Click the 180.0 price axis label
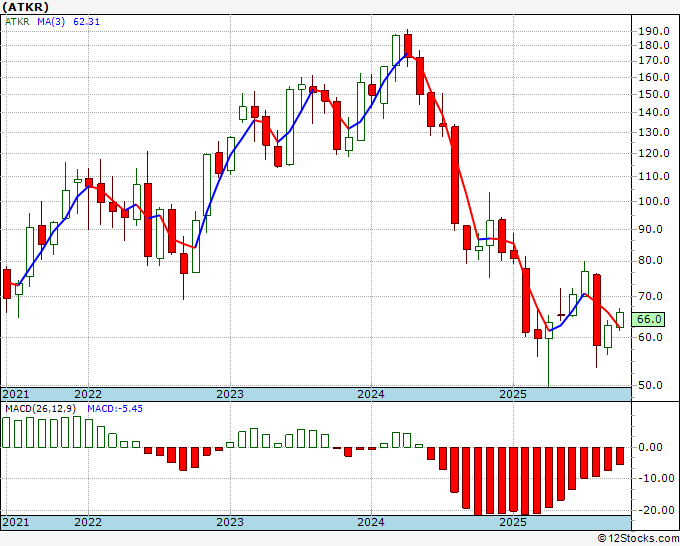This screenshot has height=546, width=680. click(654, 45)
